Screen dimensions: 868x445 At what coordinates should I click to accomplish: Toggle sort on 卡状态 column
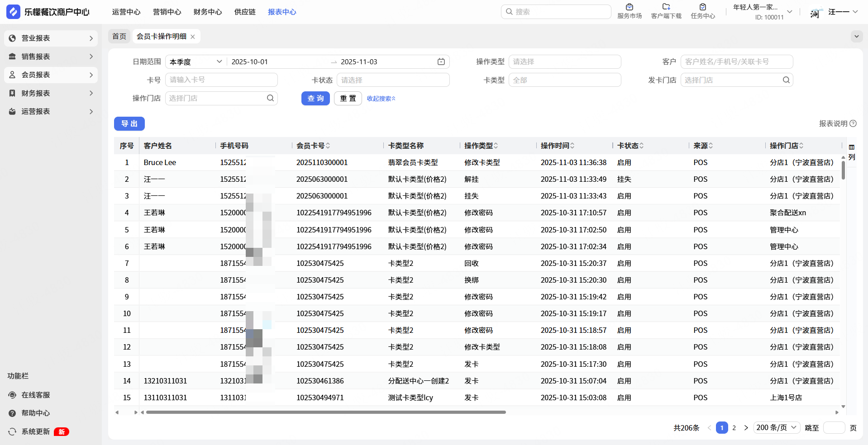pyautogui.click(x=642, y=146)
